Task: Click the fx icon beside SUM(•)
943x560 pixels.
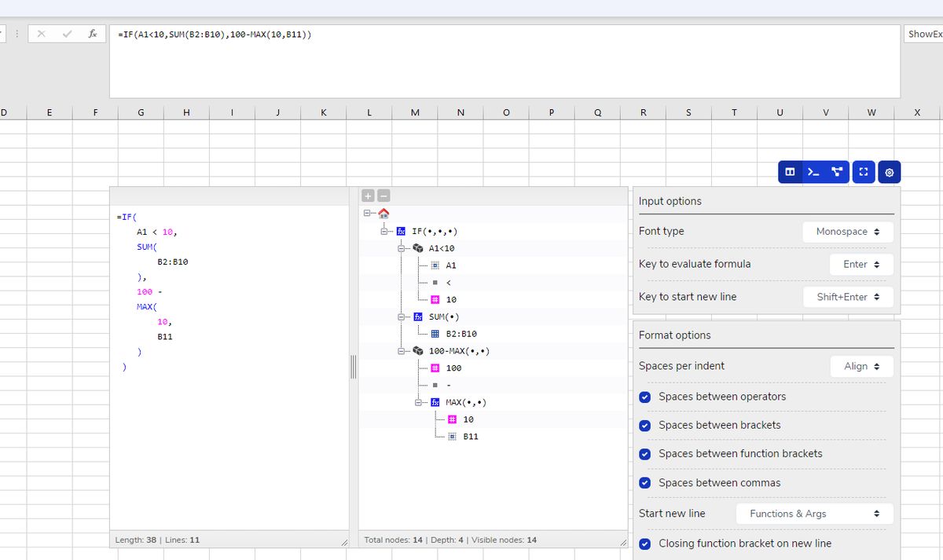Action: click(x=418, y=317)
